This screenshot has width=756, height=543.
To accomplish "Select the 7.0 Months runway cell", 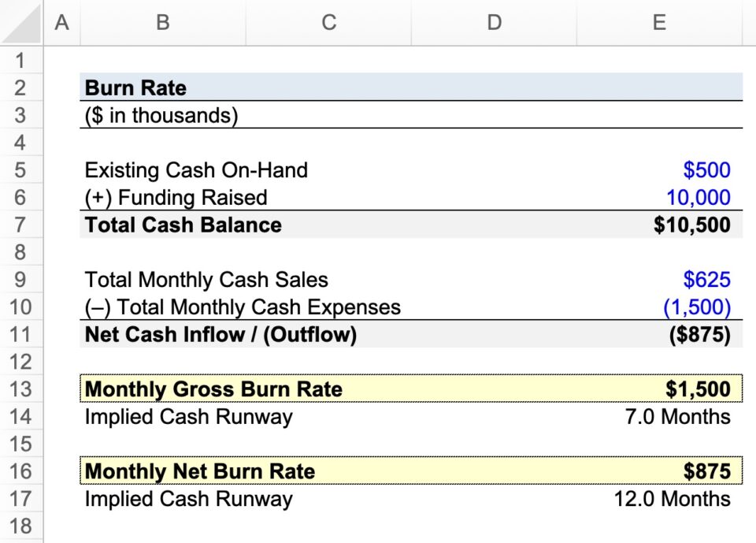I will point(658,416).
